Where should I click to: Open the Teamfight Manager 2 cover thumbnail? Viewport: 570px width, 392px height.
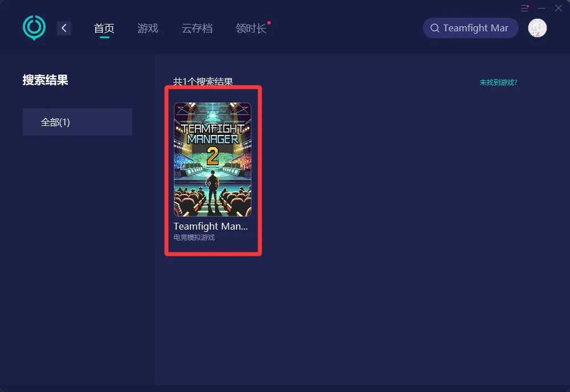click(x=213, y=160)
